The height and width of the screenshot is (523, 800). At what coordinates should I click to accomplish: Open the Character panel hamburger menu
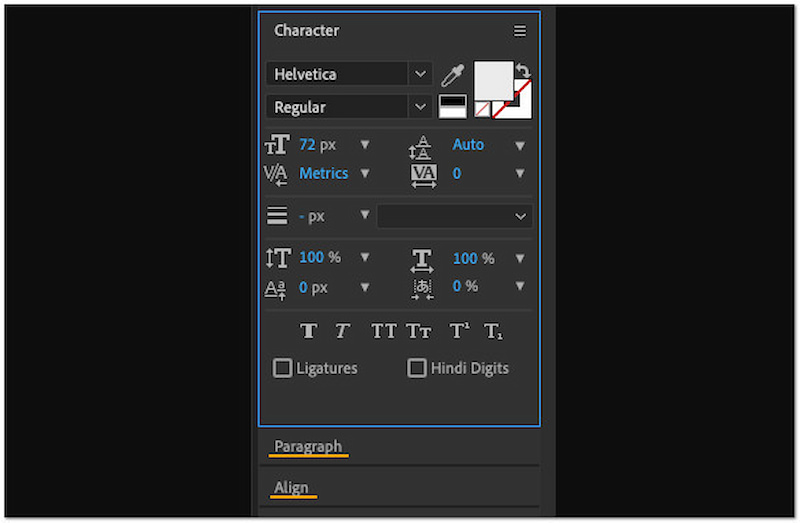click(x=520, y=31)
